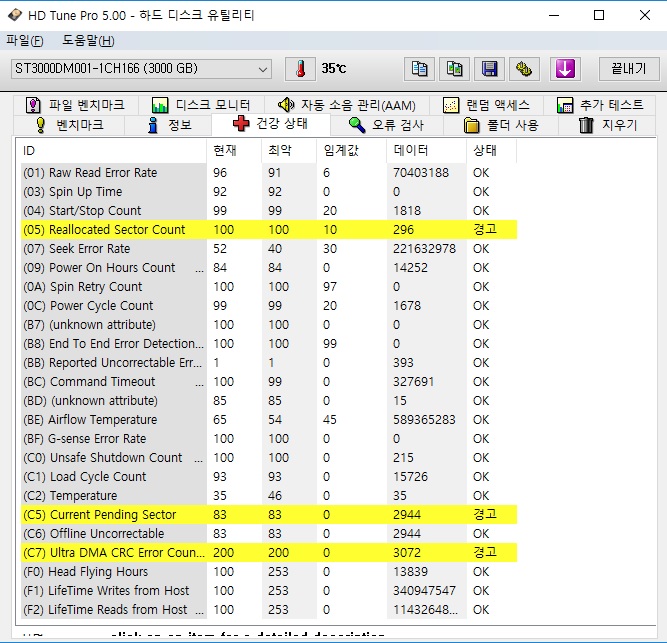The height and width of the screenshot is (643, 667).
Task: Select the (03) Spin Up Time row
Action: coord(269,192)
